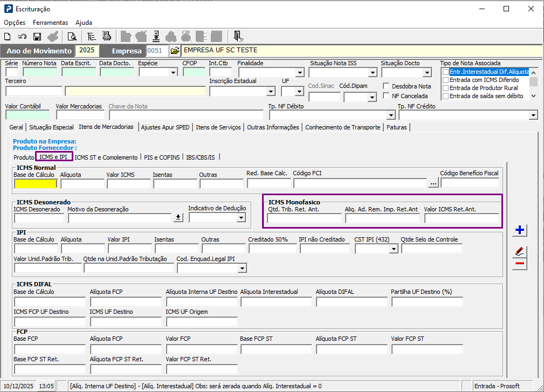Click the Qtd. Trib. Ret. Ant. field

coord(304,218)
